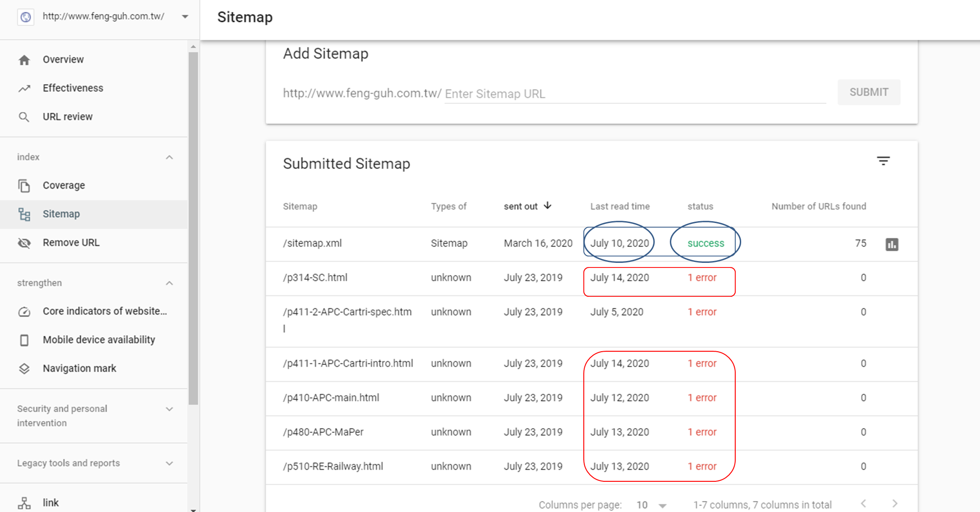Collapse the index section

169,157
